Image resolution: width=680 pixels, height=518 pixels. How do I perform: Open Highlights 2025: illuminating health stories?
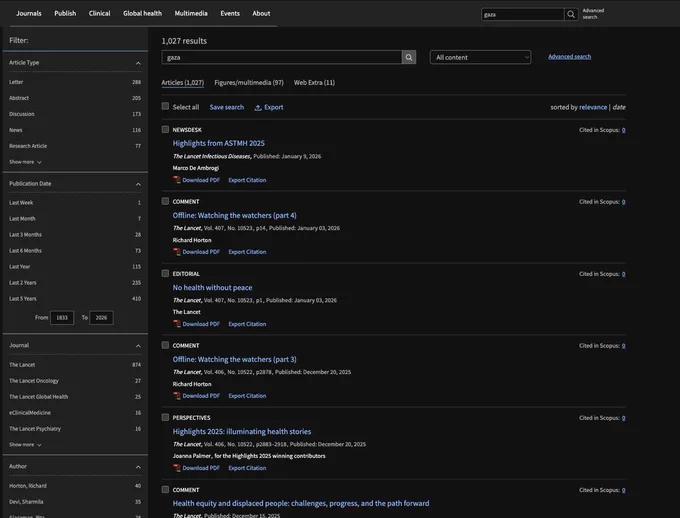click(242, 431)
